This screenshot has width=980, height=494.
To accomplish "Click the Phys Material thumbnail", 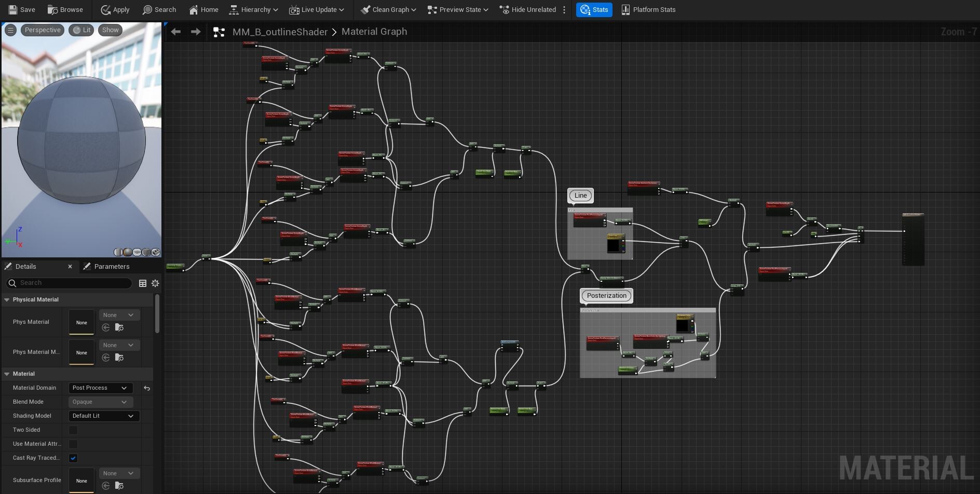I will pyautogui.click(x=81, y=322).
